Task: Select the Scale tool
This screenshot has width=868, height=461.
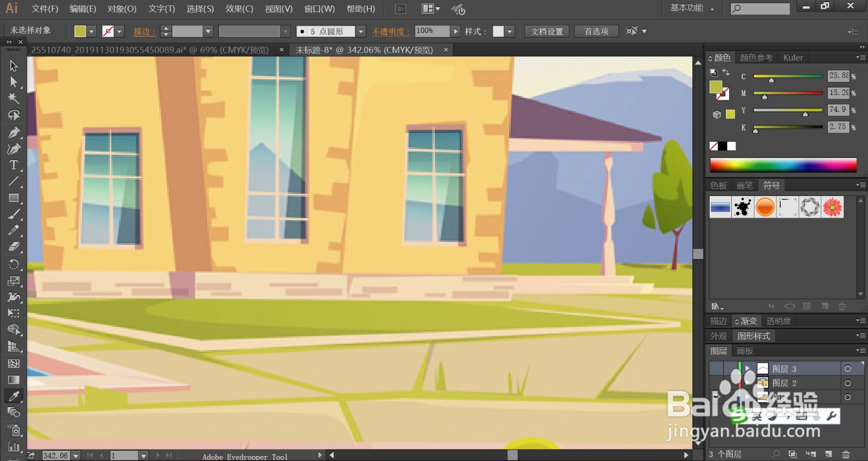Action: tap(14, 281)
